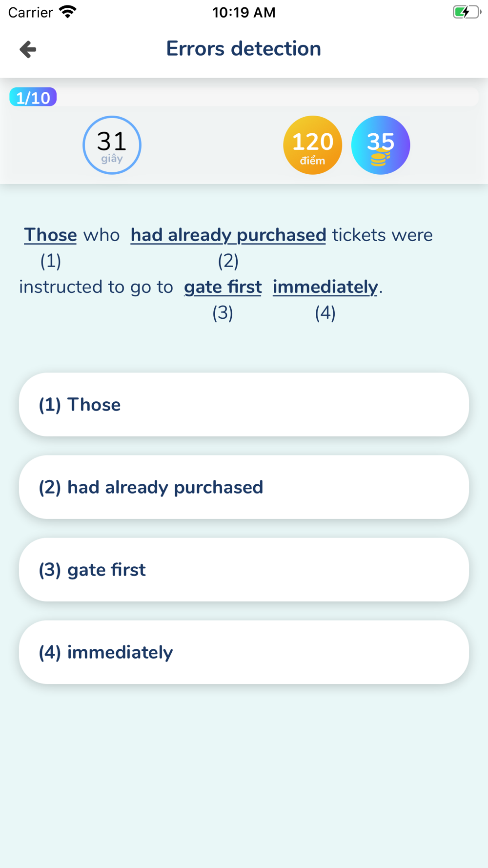Tap the (3) marker under gate first
Image resolution: width=488 pixels, height=868 pixels.
click(x=223, y=313)
